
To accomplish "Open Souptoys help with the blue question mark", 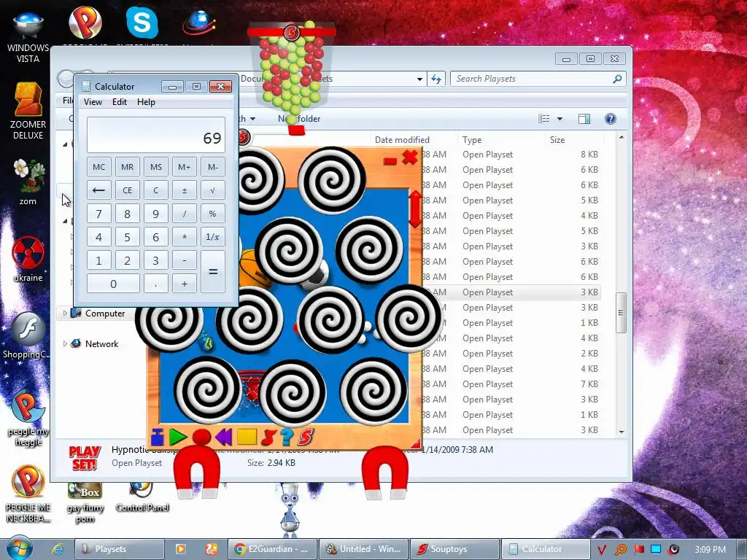I will tap(286, 437).
